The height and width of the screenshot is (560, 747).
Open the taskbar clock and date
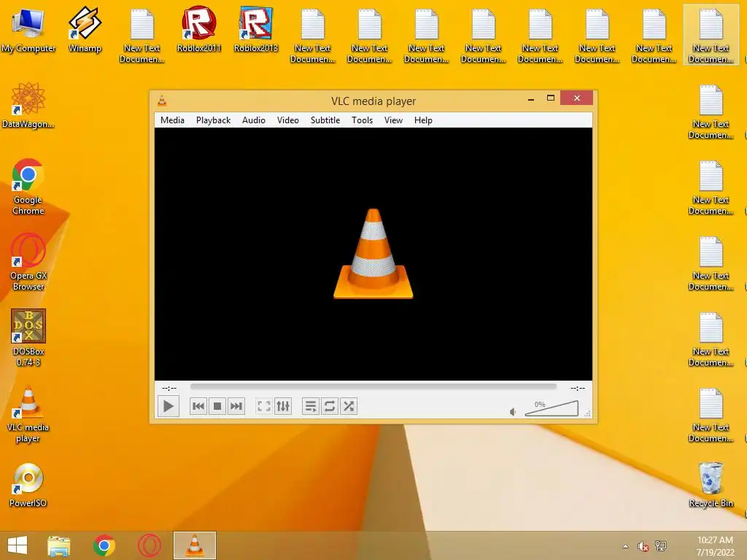[715, 546]
